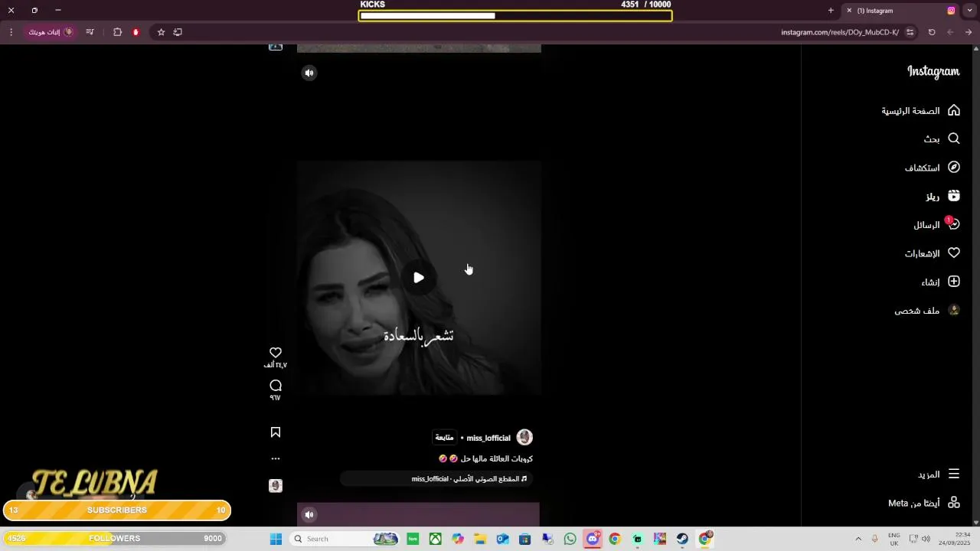Click the Subscribers goal bar

pyautogui.click(x=117, y=510)
